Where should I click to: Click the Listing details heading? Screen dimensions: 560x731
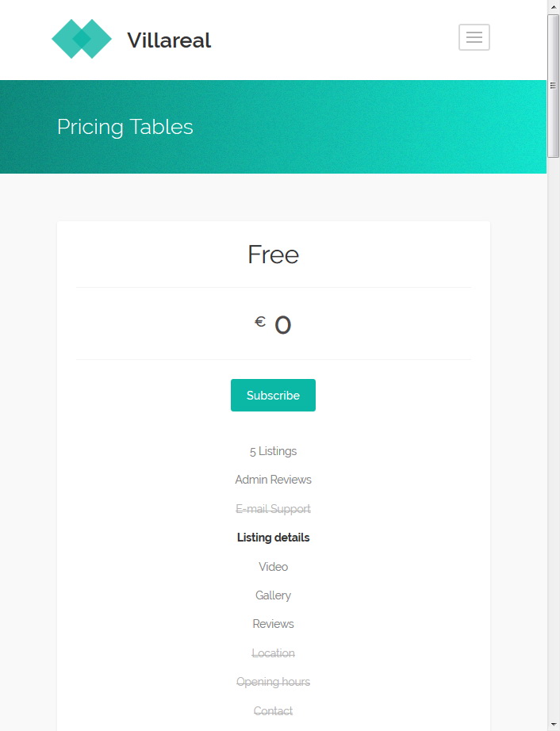273,538
